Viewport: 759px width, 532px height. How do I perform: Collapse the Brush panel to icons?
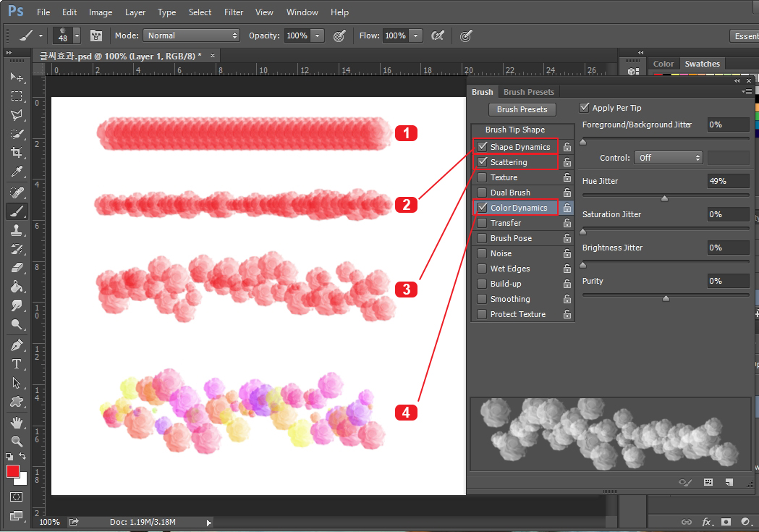pos(737,81)
